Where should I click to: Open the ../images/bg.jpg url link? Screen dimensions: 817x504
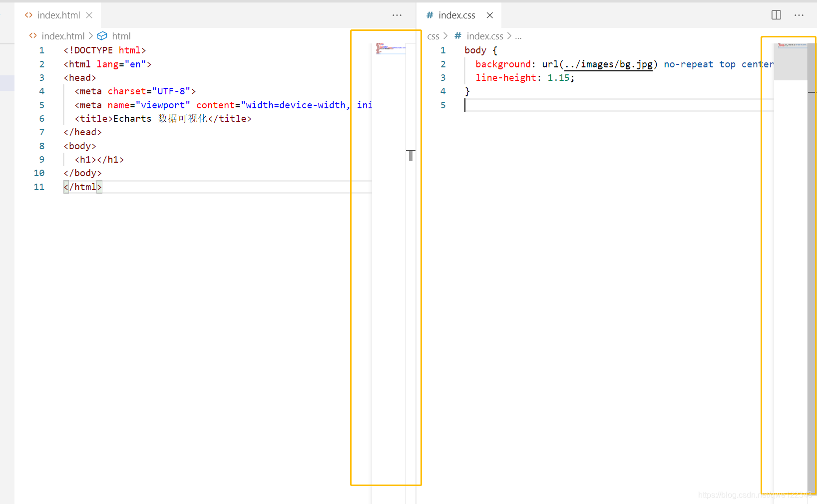(x=609, y=64)
